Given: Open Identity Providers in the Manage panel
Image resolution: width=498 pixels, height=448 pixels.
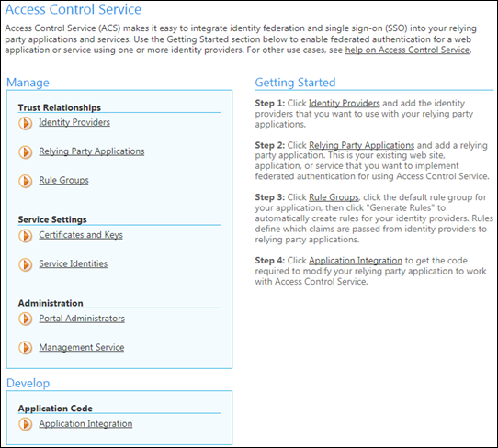Looking at the screenshot, I should click(74, 122).
